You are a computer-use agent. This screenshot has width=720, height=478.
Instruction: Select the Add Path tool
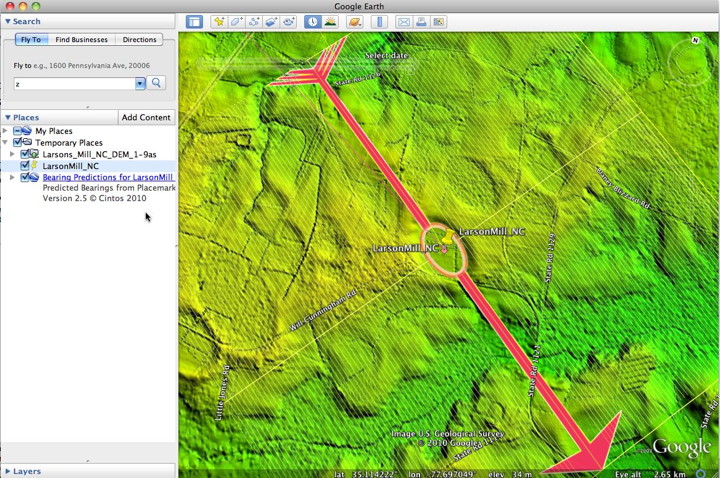pyautogui.click(x=254, y=21)
